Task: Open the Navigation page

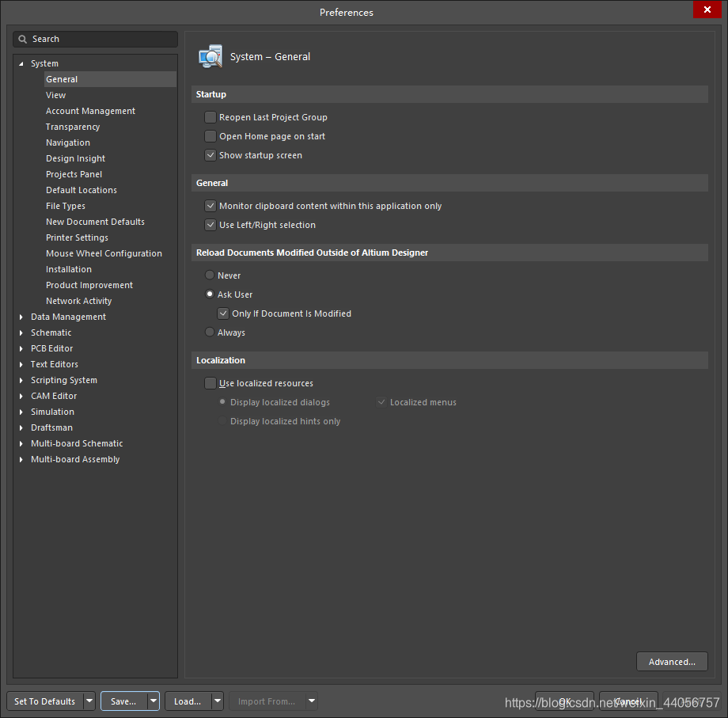Action: click(x=68, y=142)
